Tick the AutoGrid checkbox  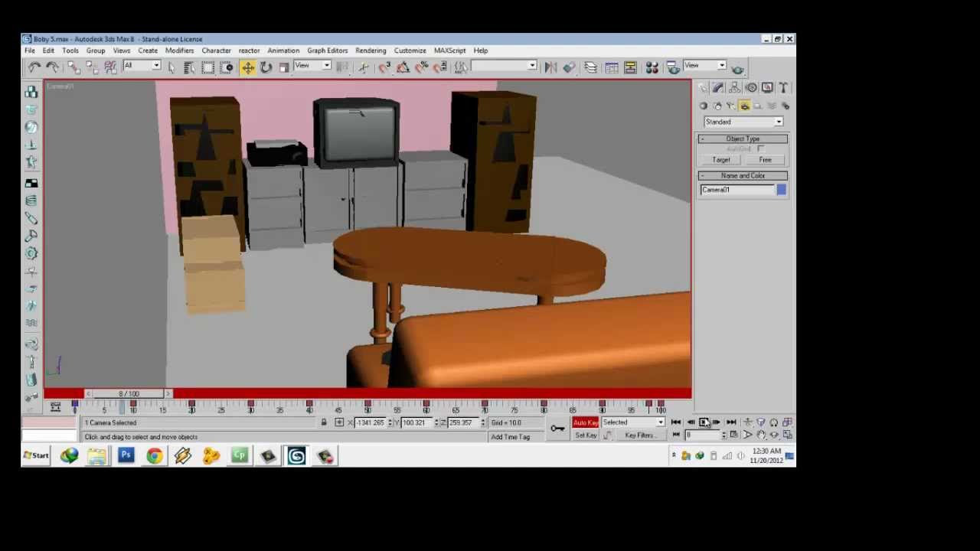click(760, 149)
